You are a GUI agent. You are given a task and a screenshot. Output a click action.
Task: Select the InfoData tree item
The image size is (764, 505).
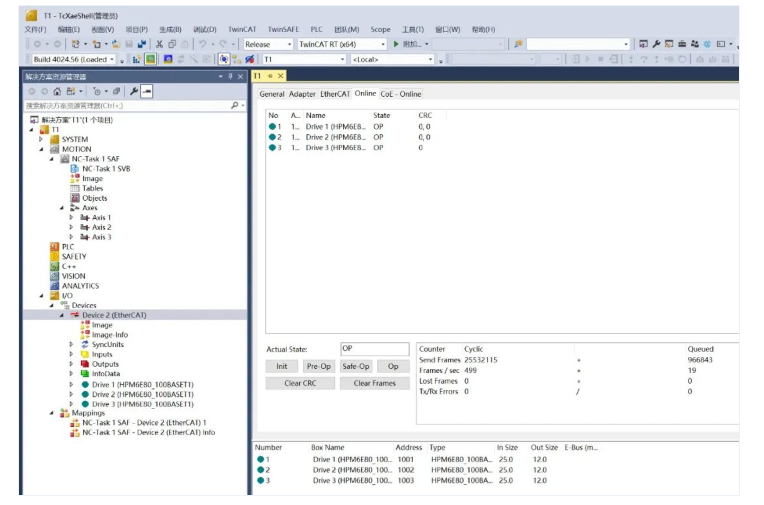pyautogui.click(x=106, y=374)
